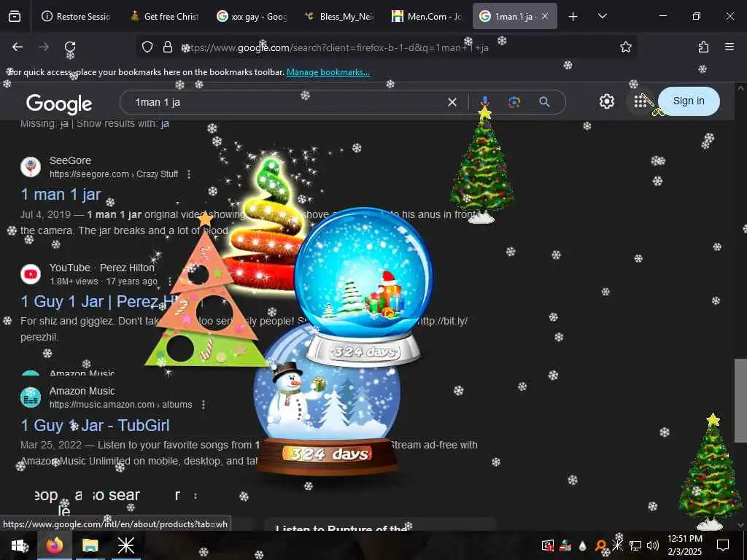Open the Firefox hamburger application menu
Image resolution: width=747 pixels, height=560 pixels.
pyautogui.click(x=729, y=47)
